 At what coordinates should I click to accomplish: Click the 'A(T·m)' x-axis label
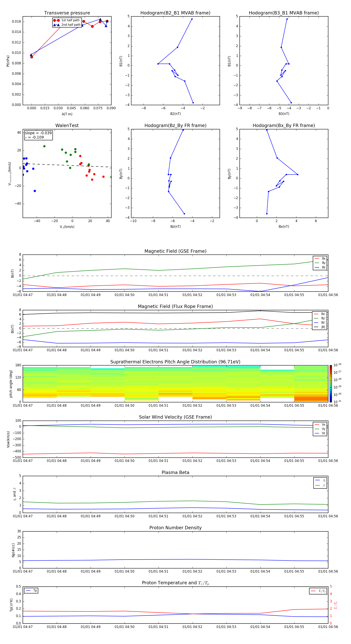(67, 114)
